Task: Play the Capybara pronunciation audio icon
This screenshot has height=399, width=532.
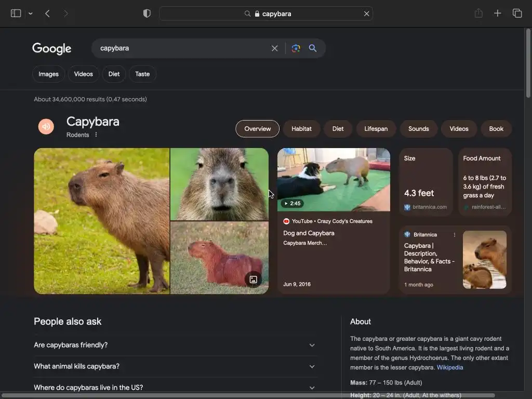Action: pyautogui.click(x=46, y=127)
